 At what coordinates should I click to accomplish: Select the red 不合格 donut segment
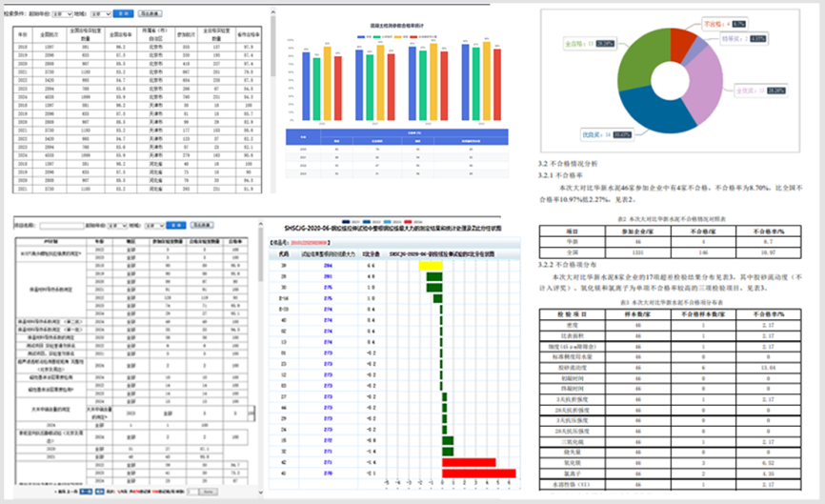coord(683,48)
